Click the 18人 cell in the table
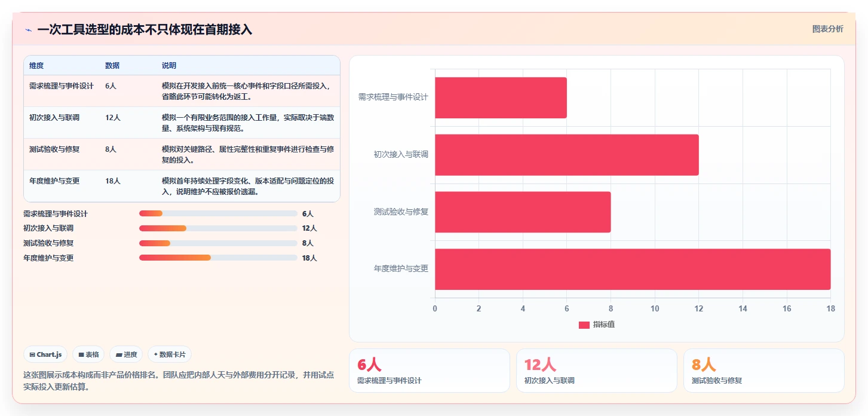This screenshot has height=416, width=868. pyautogui.click(x=113, y=181)
